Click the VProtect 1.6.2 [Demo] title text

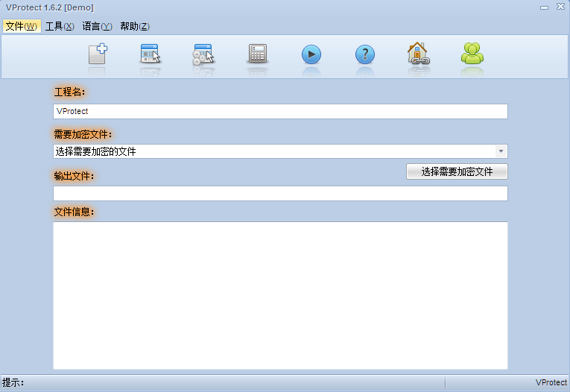click(50, 7)
